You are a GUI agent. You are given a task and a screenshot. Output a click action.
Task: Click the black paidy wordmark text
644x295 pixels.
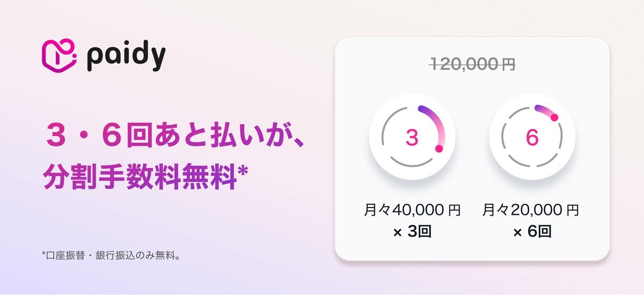coord(125,56)
